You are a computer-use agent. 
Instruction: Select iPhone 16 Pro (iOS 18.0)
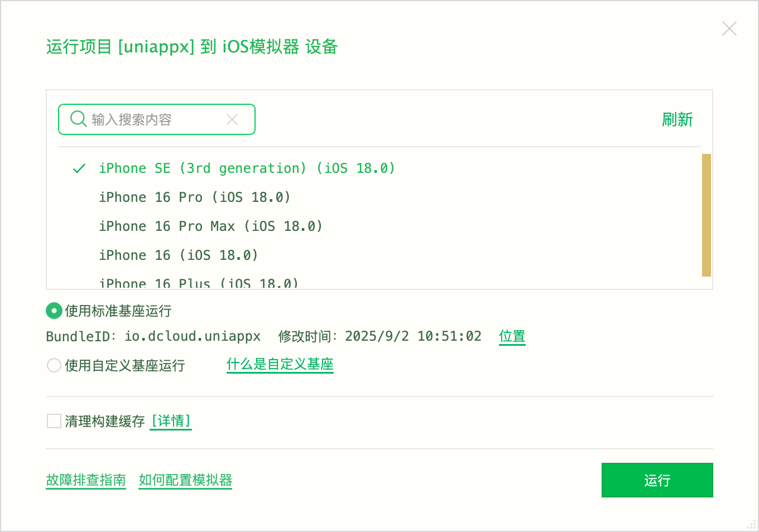pos(195,197)
